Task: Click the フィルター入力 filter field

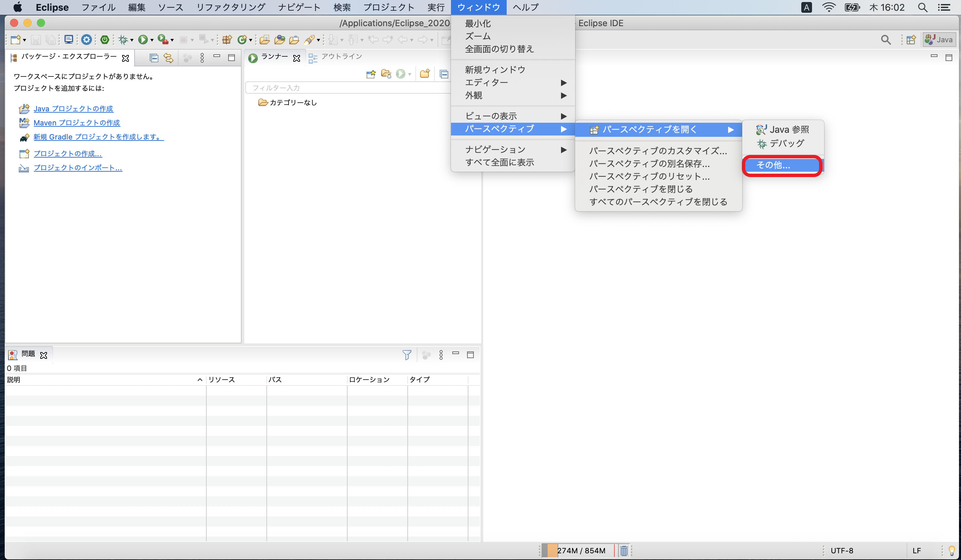Action: [x=348, y=88]
